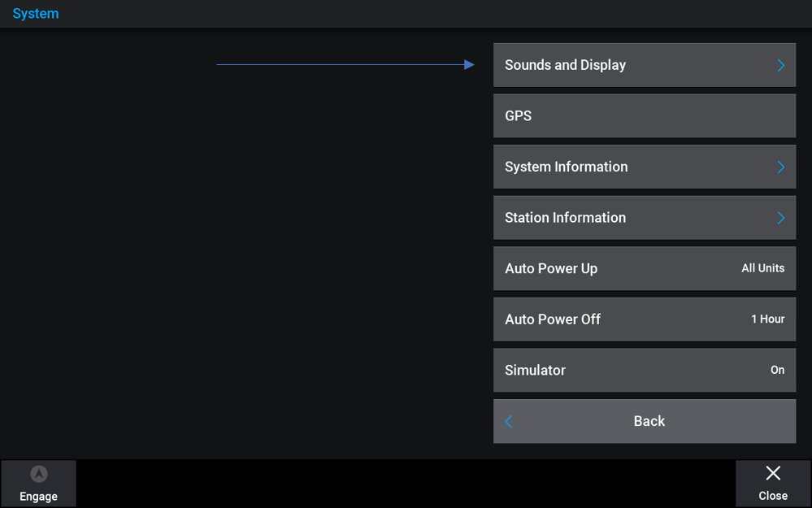
Task: Click the Close button label
Action: point(773,496)
